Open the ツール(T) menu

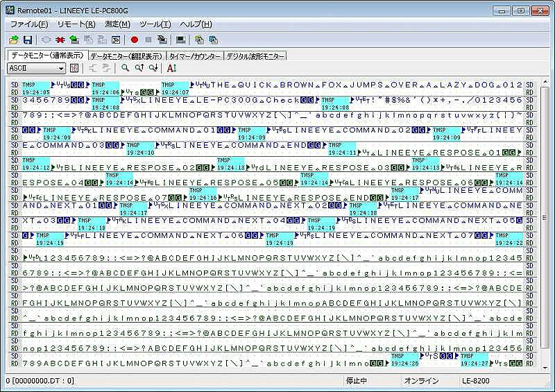click(155, 24)
